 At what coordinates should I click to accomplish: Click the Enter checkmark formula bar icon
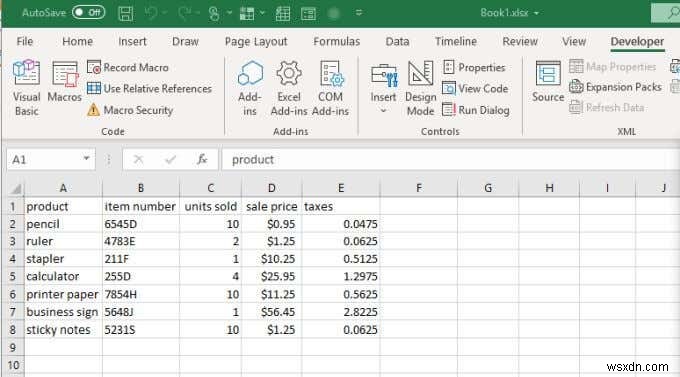(170, 160)
